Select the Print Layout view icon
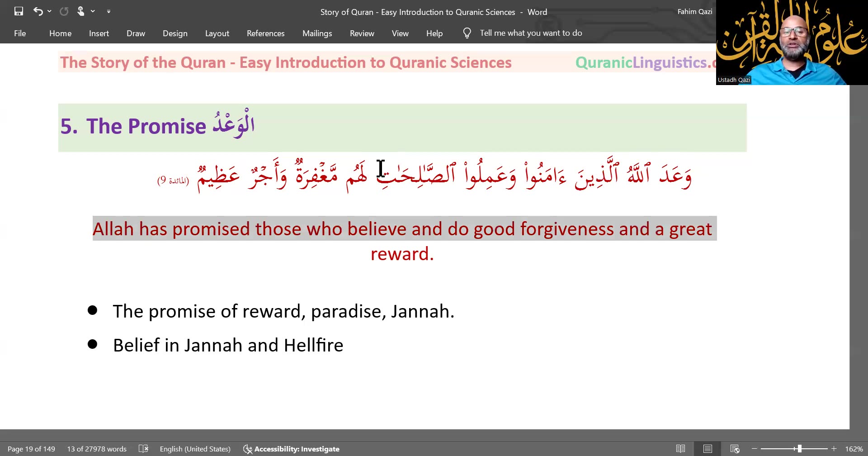868x456 pixels. [707, 448]
